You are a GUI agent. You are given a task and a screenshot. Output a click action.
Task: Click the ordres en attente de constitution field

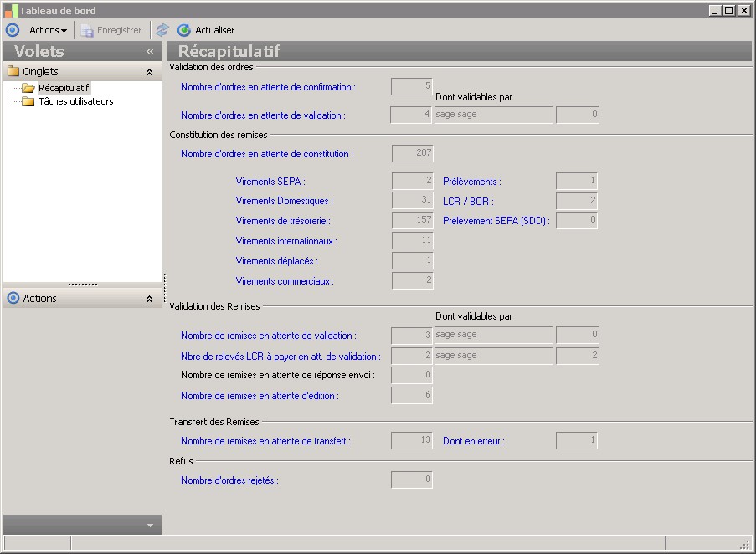pyautogui.click(x=412, y=153)
